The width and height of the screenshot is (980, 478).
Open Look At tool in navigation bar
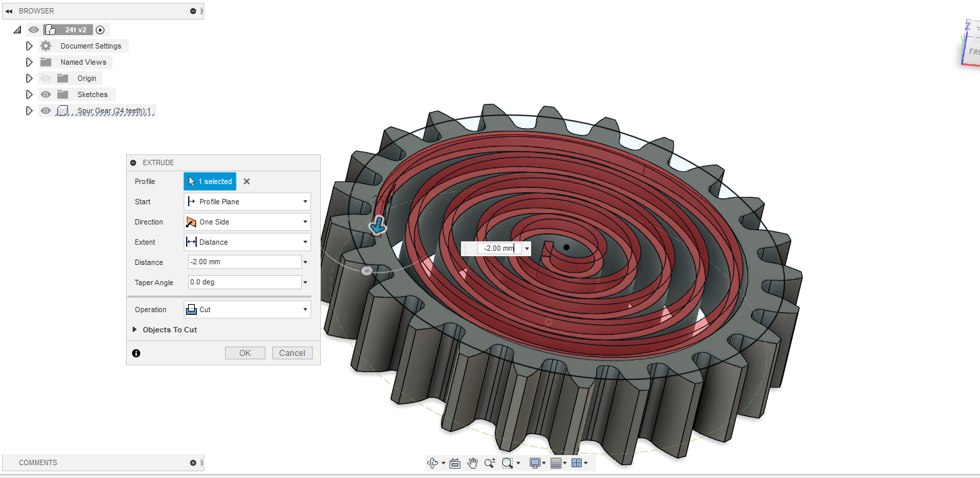[x=455, y=462]
